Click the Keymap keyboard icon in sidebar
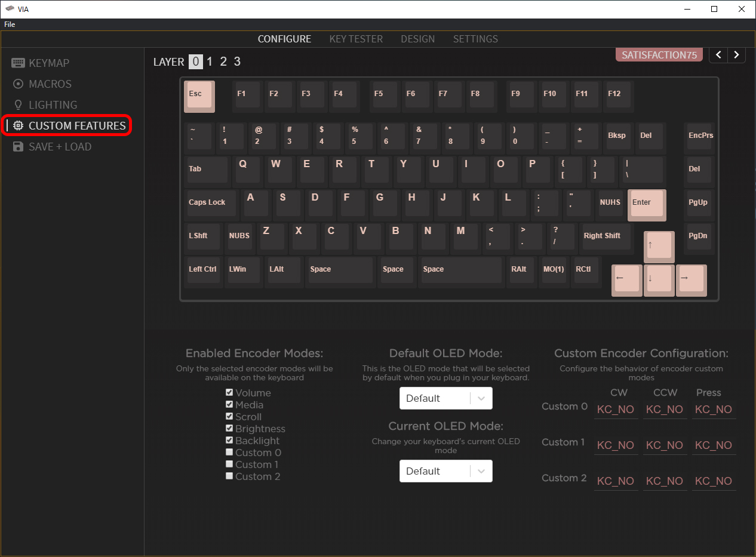 [18, 63]
